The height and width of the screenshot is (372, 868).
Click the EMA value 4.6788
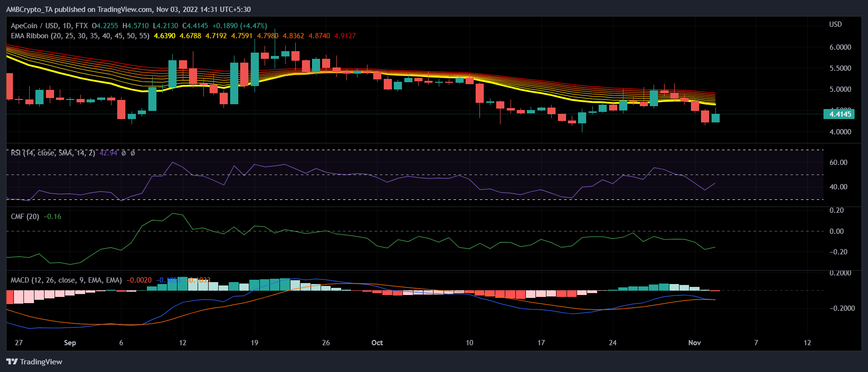point(190,36)
